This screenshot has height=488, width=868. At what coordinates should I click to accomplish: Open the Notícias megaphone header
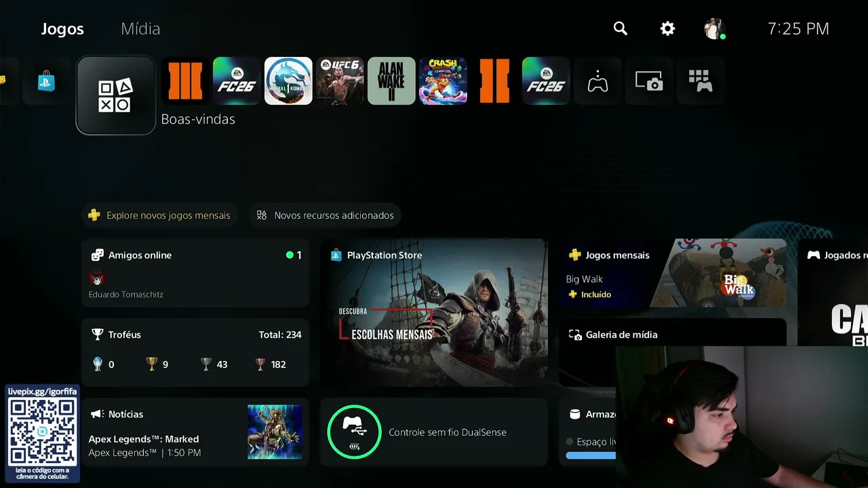tap(117, 414)
